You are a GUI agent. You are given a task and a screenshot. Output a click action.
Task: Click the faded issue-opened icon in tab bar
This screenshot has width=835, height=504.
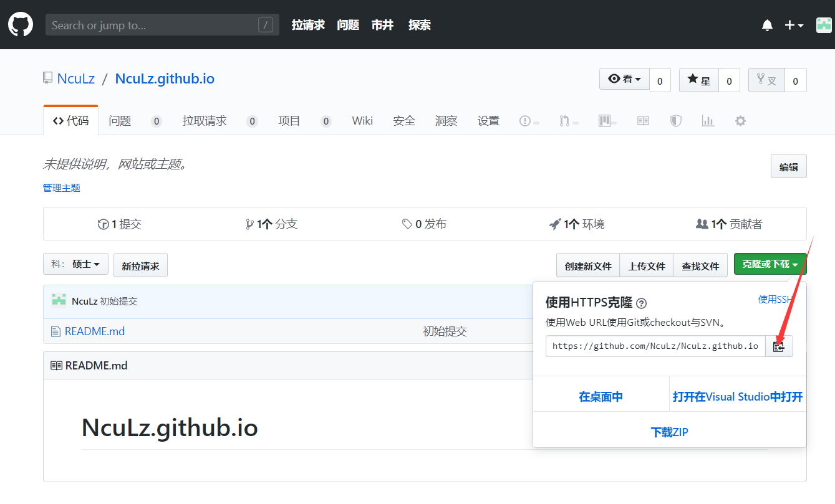(x=525, y=121)
